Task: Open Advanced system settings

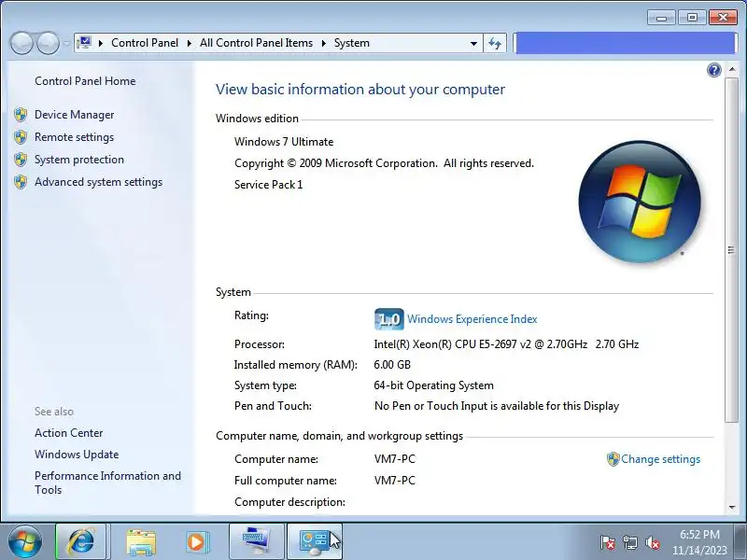Action: click(x=98, y=182)
